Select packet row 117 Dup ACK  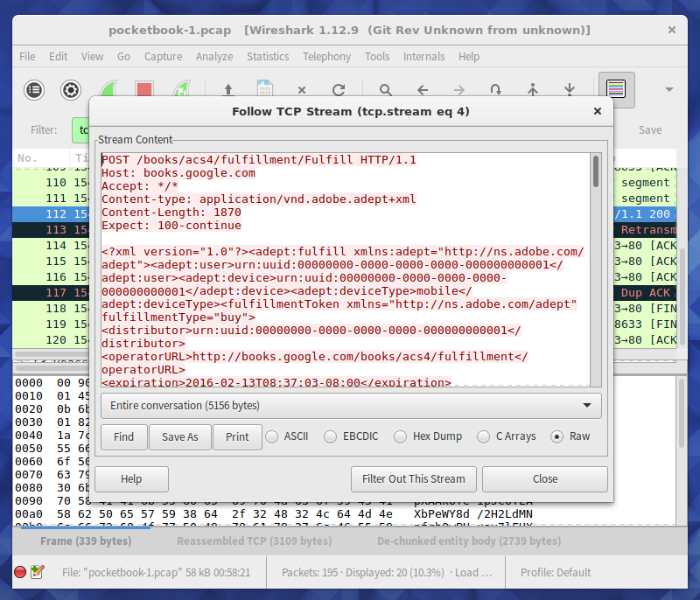pyautogui.click(x=52, y=293)
